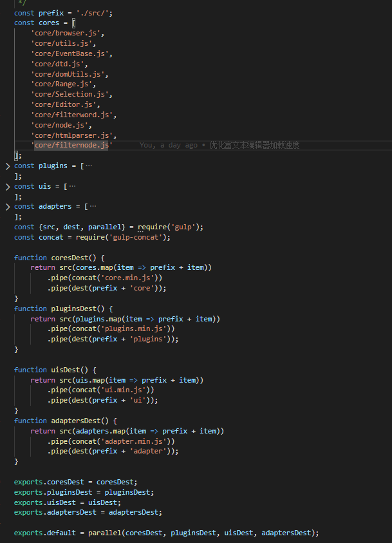The height and width of the screenshot is (543, 392).
Task: Click the './src/' prefix string value
Action: 93,13
